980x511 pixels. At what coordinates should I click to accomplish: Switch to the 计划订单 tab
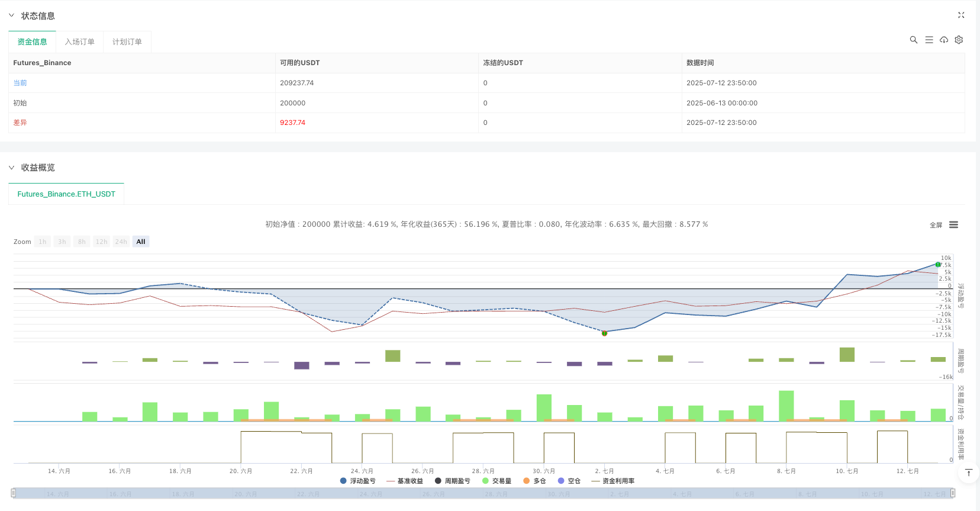point(127,42)
